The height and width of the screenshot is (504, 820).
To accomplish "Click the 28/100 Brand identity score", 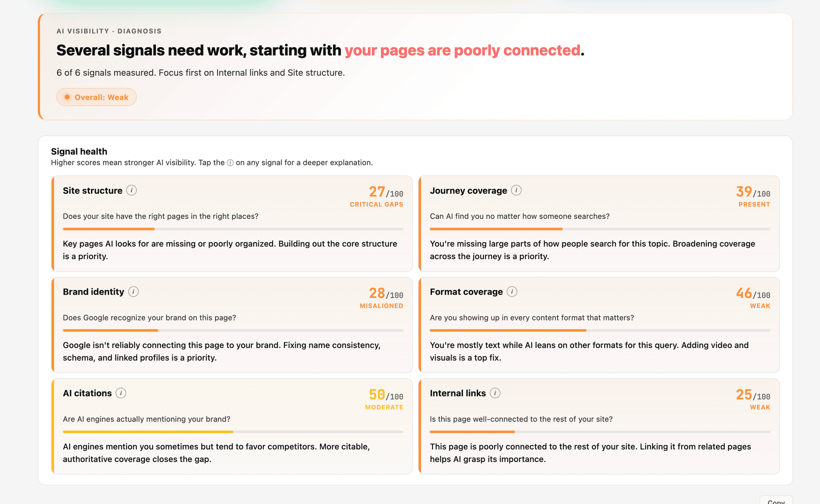I will (386, 293).
